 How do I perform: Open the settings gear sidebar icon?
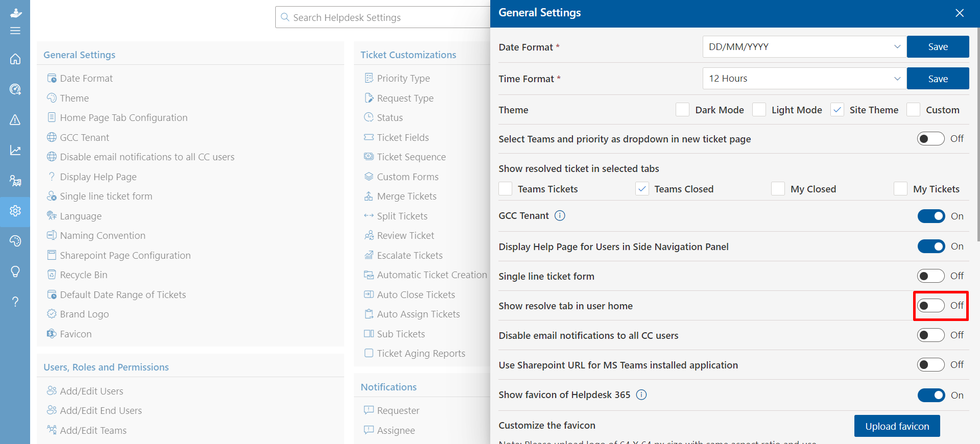tap(15, 211)
